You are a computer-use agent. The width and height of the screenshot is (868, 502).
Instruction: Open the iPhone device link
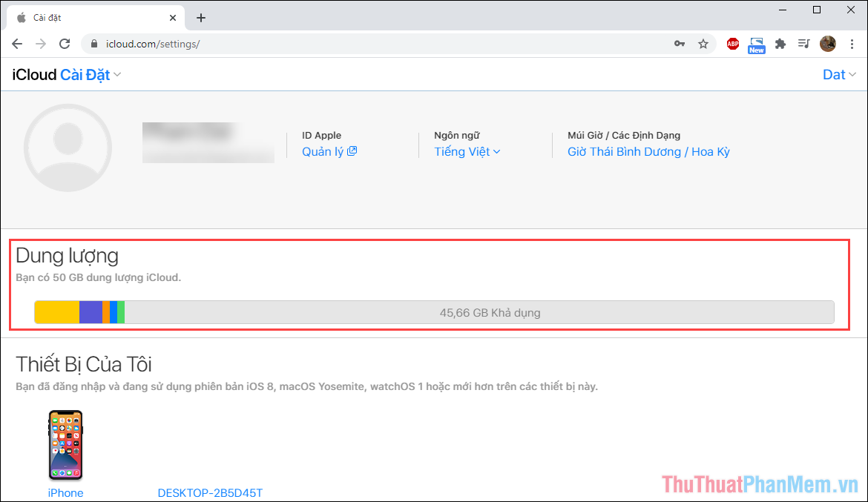click(x=65, y=492)
